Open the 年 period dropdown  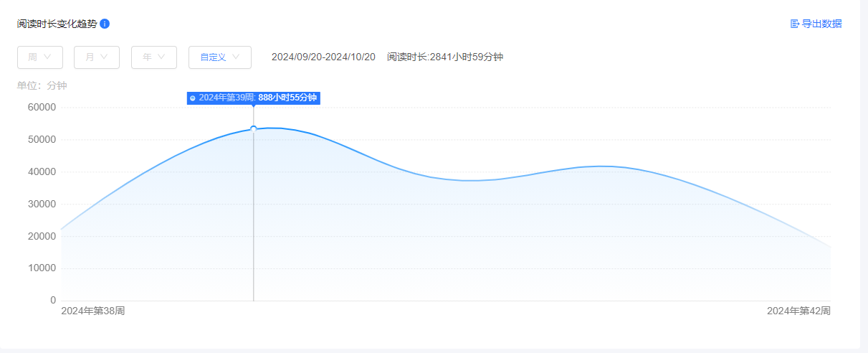click(153, 57)
